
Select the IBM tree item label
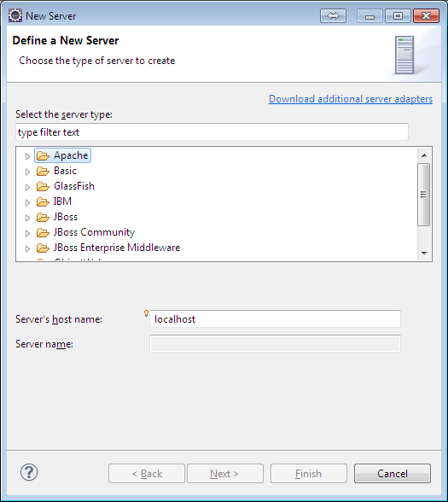[63, 201]
